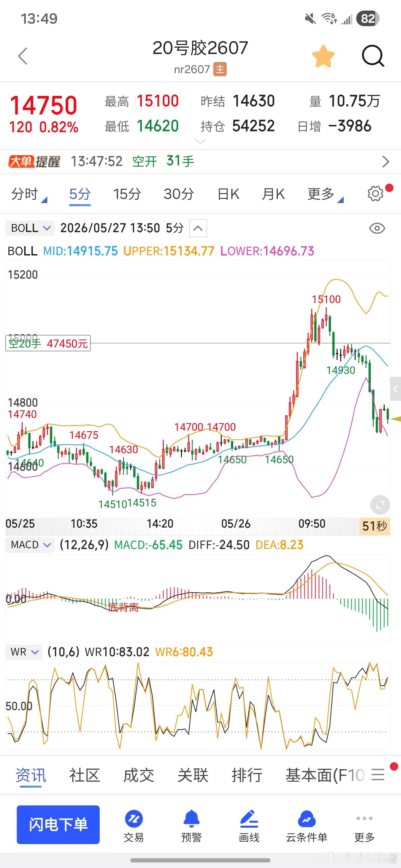The image size is (401, 868).
Task: Switch to 日K daily chart
Action: click(228, 194)
